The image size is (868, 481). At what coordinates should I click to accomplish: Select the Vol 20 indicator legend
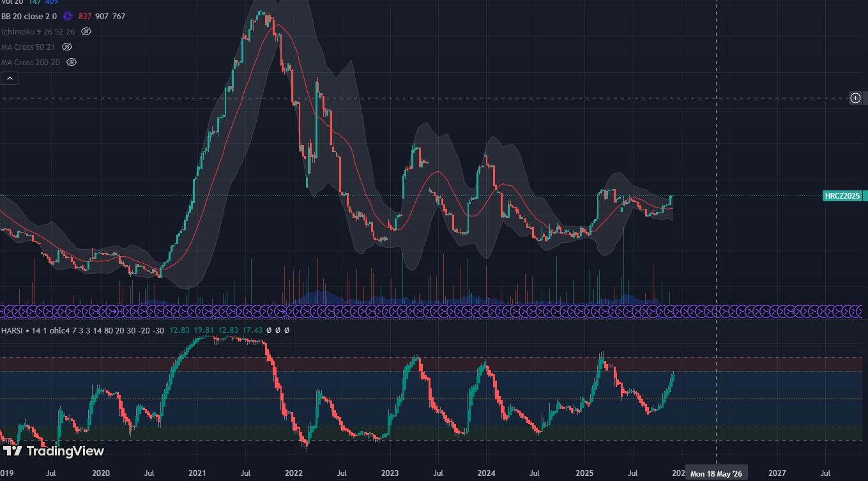pyautogui.click(x=11, y=2)
